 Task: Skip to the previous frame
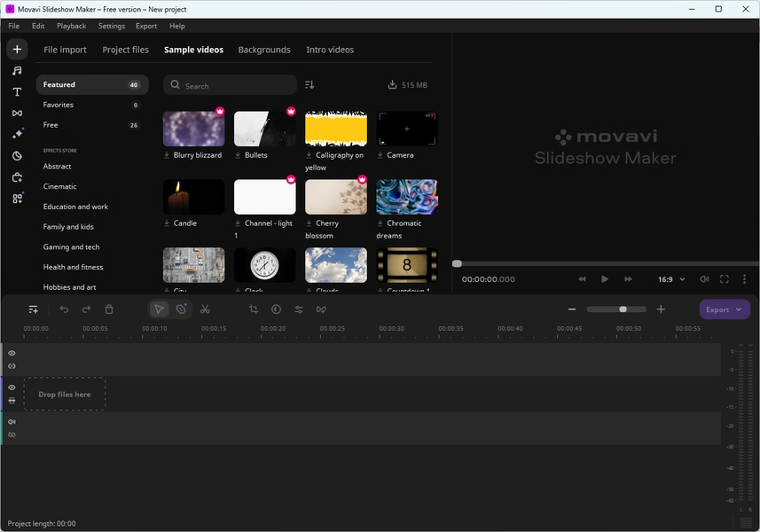click(x=582, y=279)
